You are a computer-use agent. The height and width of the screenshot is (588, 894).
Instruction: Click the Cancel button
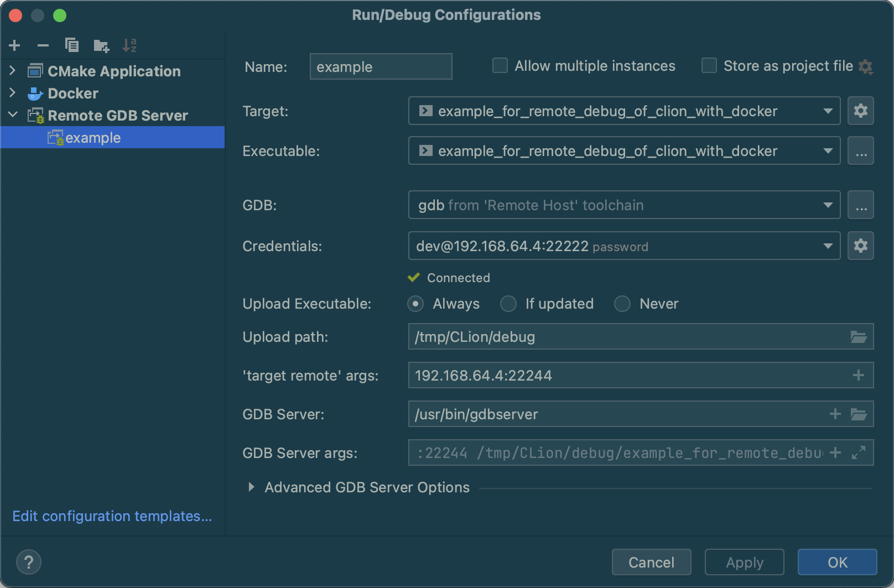tap(652, 563)
